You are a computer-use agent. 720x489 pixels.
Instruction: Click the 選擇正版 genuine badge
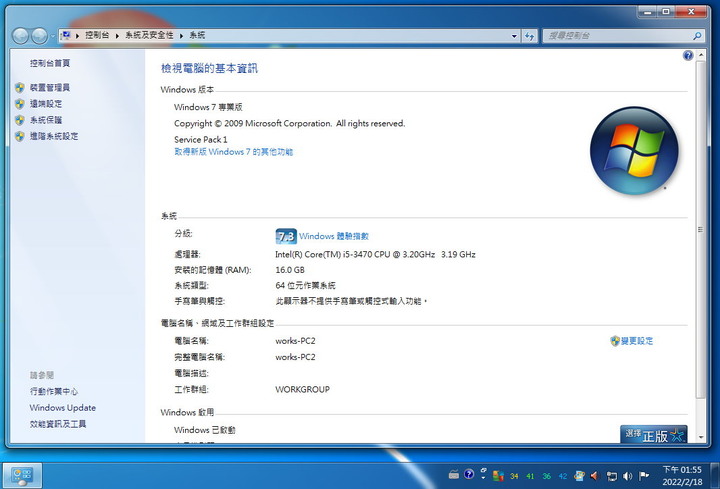[653, 434]
